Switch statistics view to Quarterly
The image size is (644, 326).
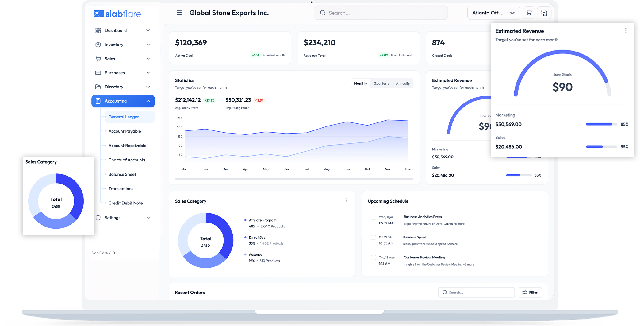click(x=381, y=83)
